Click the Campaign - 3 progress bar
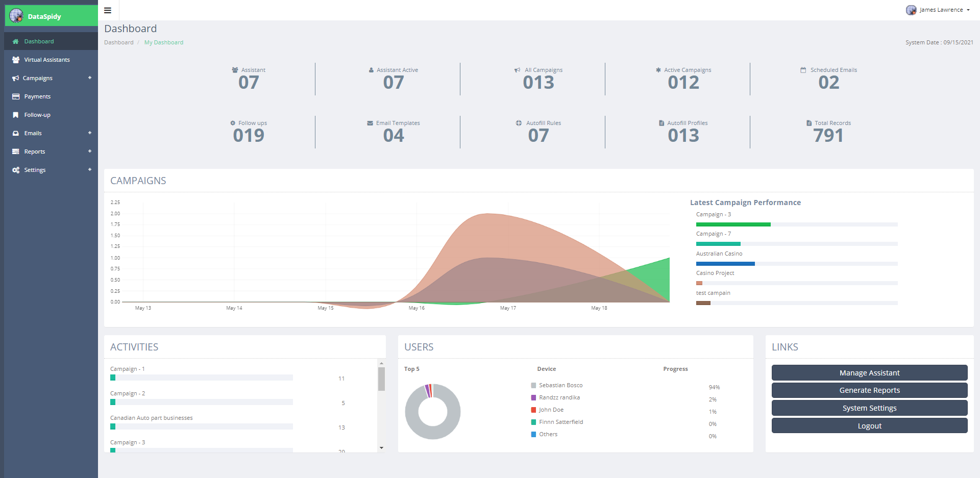Viewport: 980px width, 478px height. click(202, 450)
